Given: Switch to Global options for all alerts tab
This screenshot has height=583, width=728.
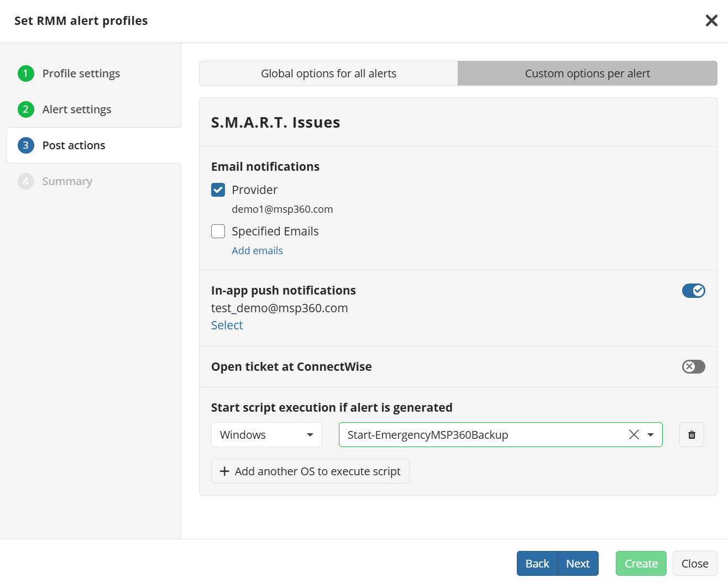Looking at the screenshot, I should pos(328,73).
